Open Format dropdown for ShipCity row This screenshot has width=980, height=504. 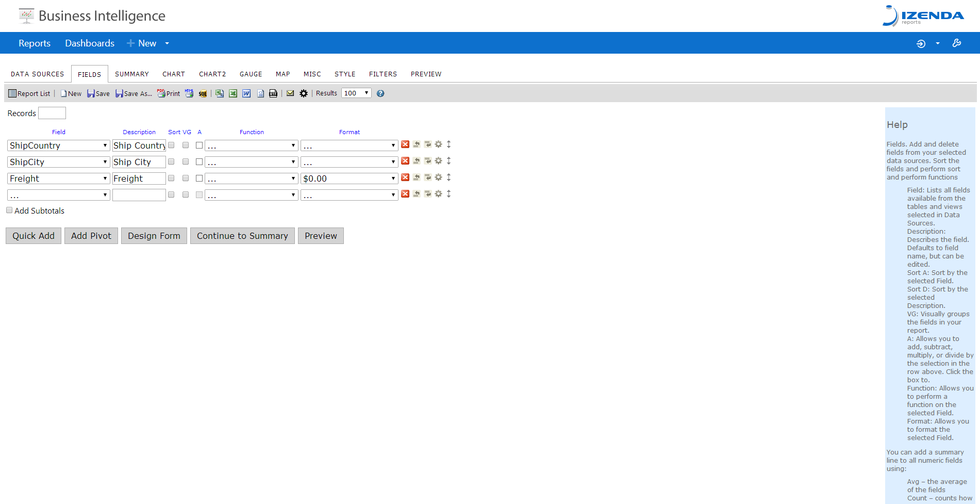(350, 162)
